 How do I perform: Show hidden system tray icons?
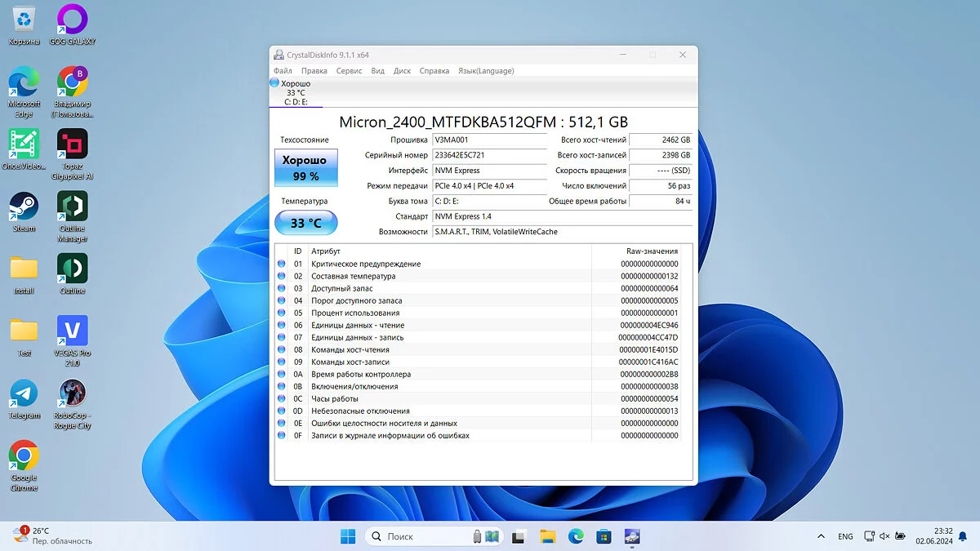[x=821, y=536]
